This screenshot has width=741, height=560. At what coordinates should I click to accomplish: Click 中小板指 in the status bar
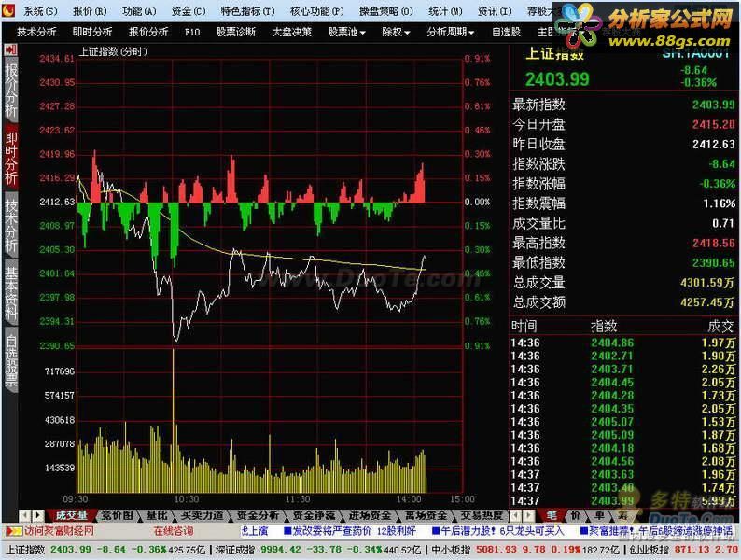pyautogui.click(x=452, y=550)
